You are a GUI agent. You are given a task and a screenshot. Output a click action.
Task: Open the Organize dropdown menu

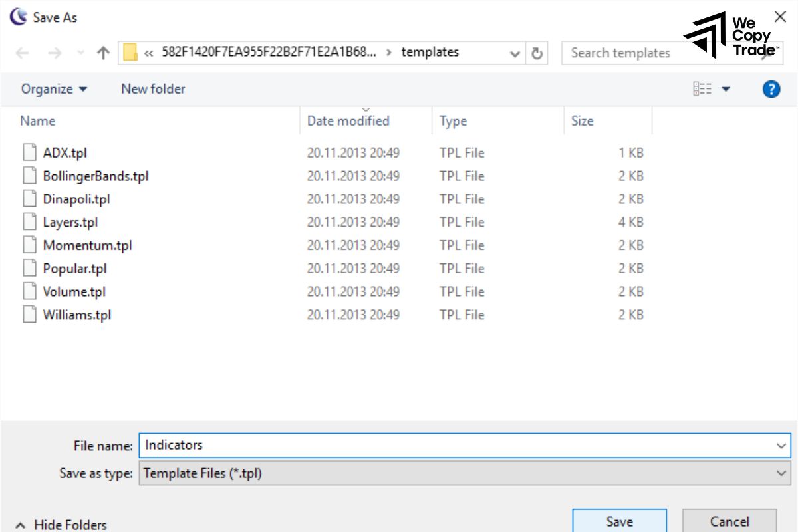pyautogui.click(x=53, y=88)
